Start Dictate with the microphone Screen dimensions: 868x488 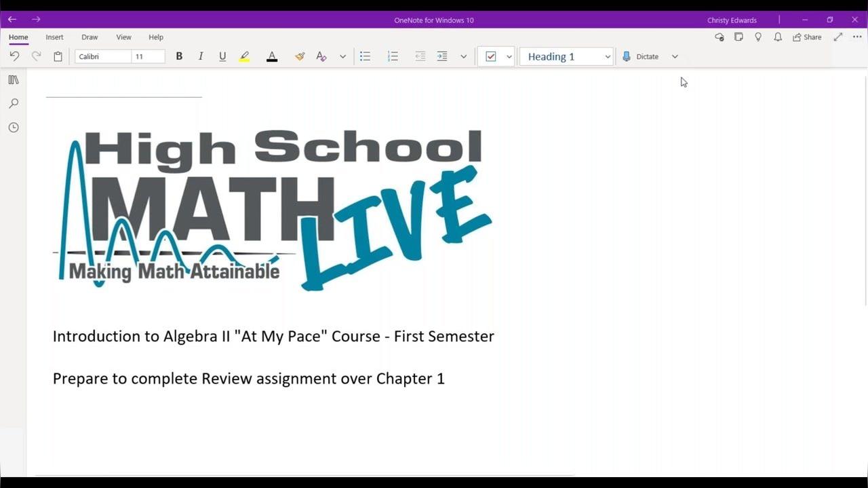pos(641,56)
